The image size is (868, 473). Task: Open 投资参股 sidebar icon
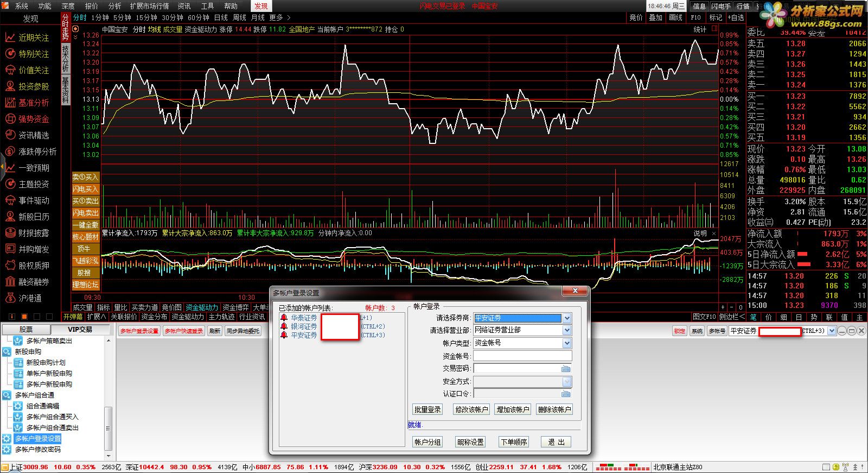click(10, 86)
